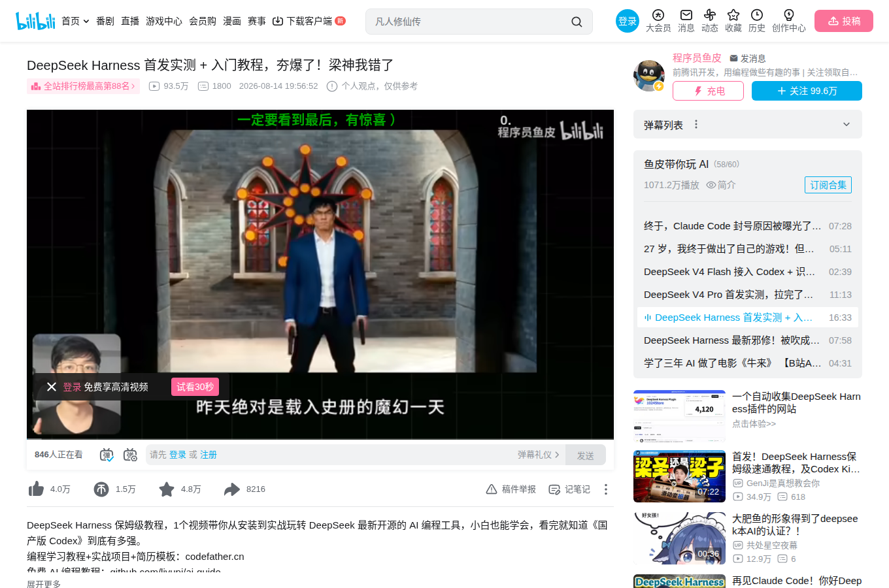Open danmaku settings icon
The image size is (889, 588).
coord(130,455)
